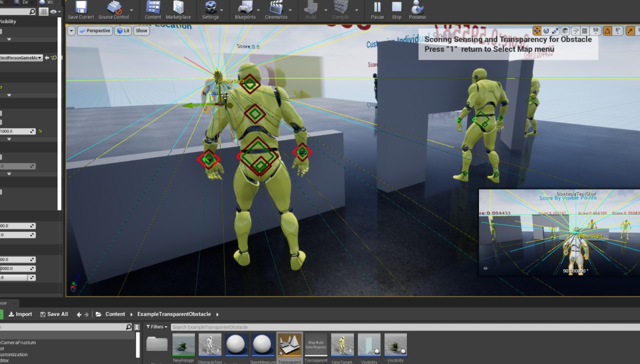Expand the Filters dropdown in Content Browser
The image size is (640, 364).
[x=157, y=327]
